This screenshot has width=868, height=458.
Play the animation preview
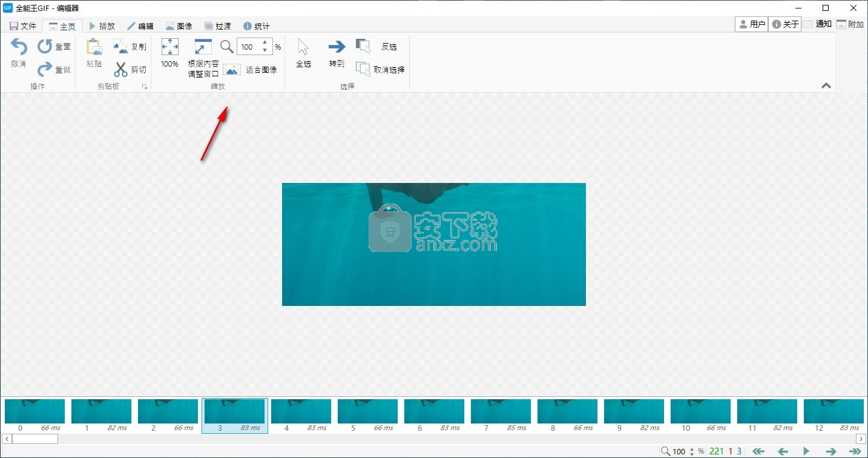point(806,451)
